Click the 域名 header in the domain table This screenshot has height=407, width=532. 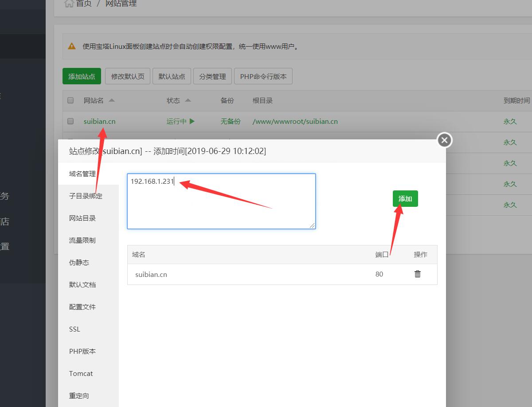coord(139,254)
